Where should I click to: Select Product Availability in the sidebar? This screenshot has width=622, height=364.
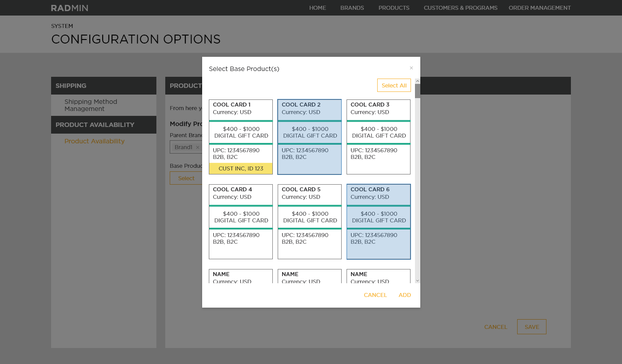pyautogui.click(x=94, y=141)
